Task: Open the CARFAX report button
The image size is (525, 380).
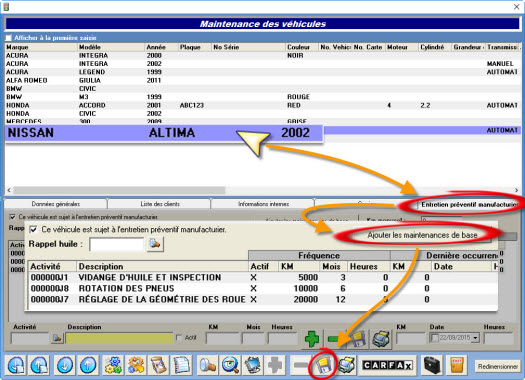Action: coord(387,365)
